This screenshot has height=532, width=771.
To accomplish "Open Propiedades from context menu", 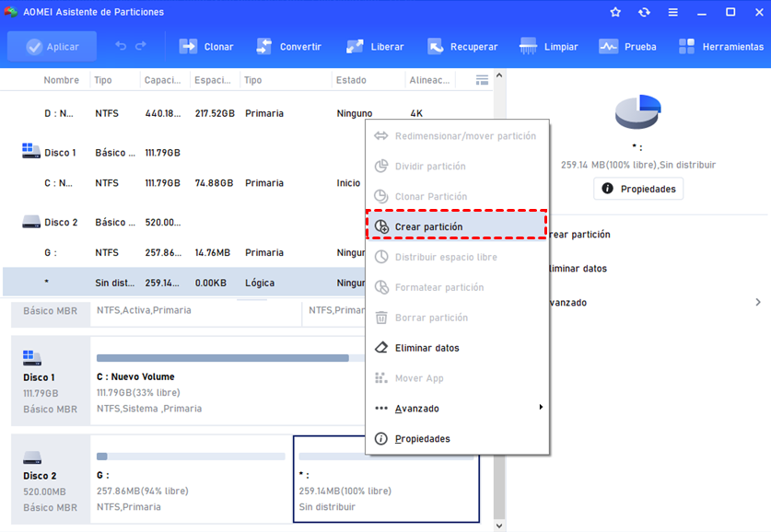I will (457, 439).
